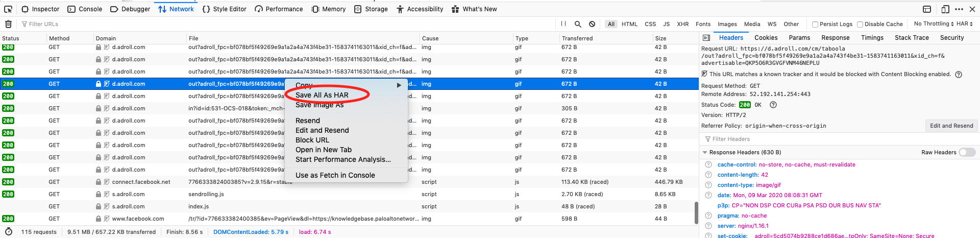This screenshot has width=980, height=238.
Task: Open the Inspector panel
Action: pyautogui.click(x=40, y=9)
